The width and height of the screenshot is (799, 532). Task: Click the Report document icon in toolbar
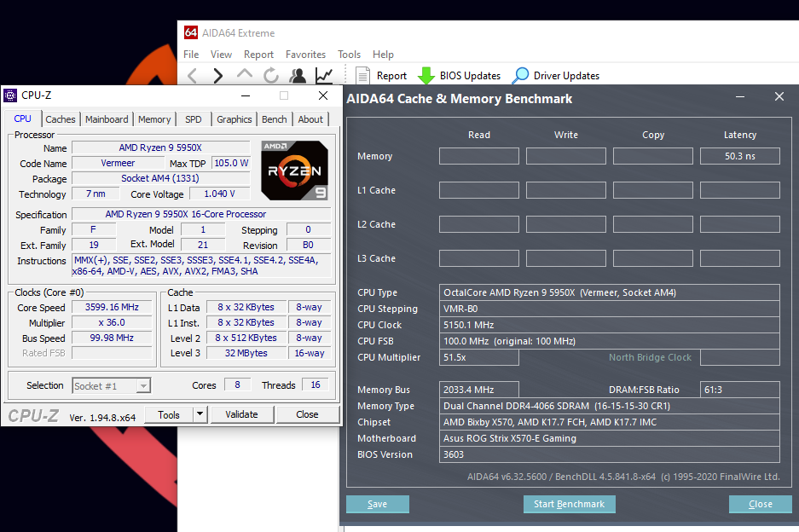coord(362,76)
